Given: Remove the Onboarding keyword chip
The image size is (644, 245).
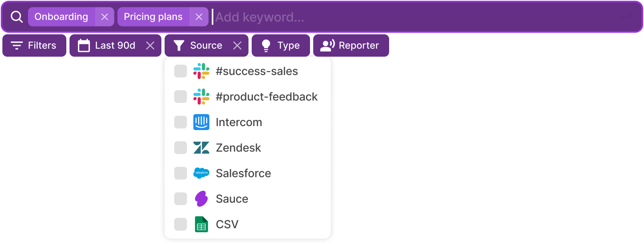Looking at the screenshot, I should pos(105,17).
